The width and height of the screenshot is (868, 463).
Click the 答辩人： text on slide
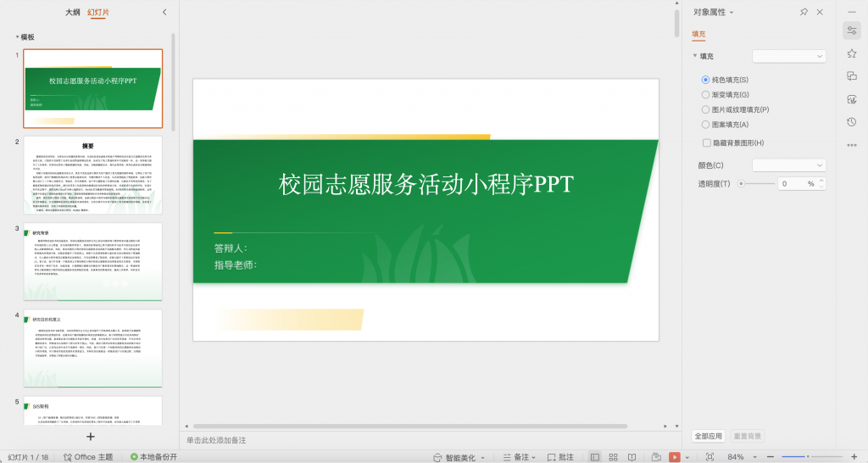tap(231, 248)
